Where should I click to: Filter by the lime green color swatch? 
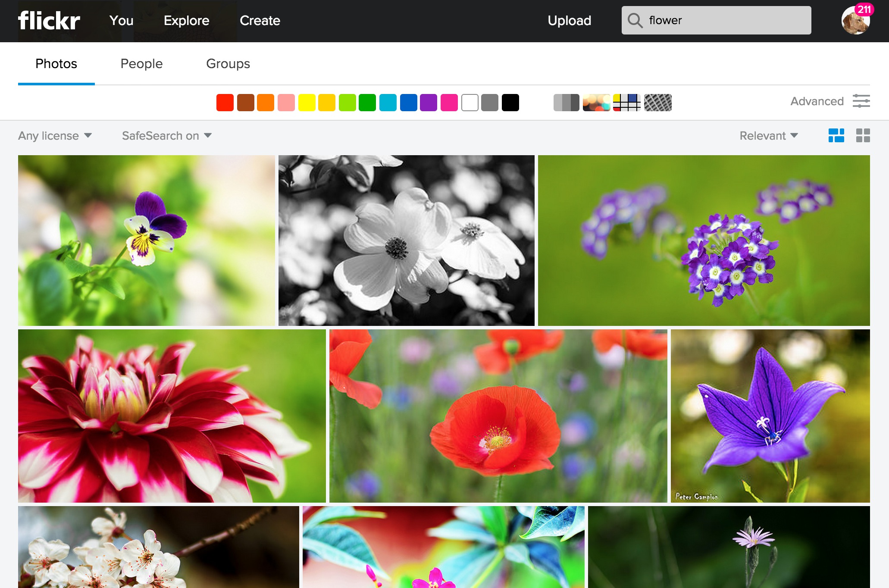coord(347,103)
